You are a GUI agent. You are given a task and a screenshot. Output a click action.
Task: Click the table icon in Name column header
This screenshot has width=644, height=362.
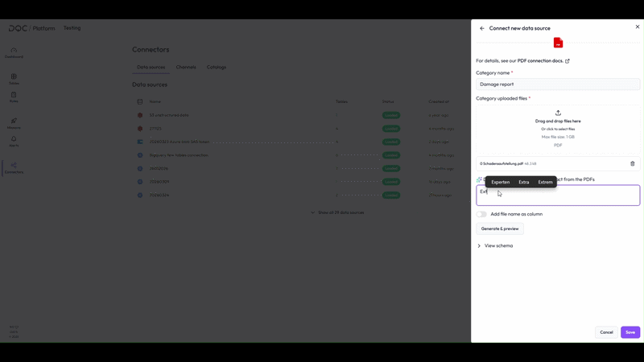pos(140,102)
